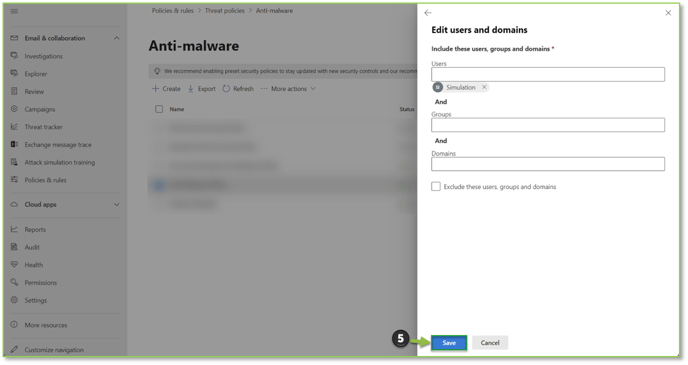Click the Reports chart icon

(x=14, y=229)
